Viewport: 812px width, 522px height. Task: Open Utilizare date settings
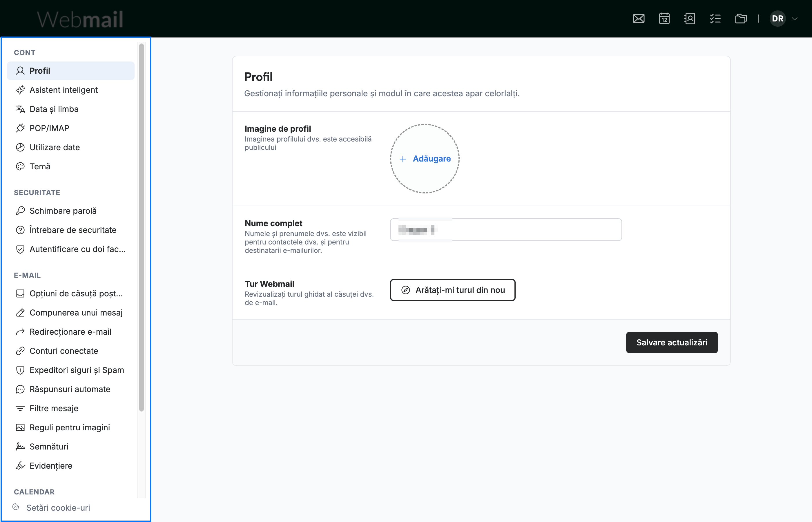click(71, 147)
